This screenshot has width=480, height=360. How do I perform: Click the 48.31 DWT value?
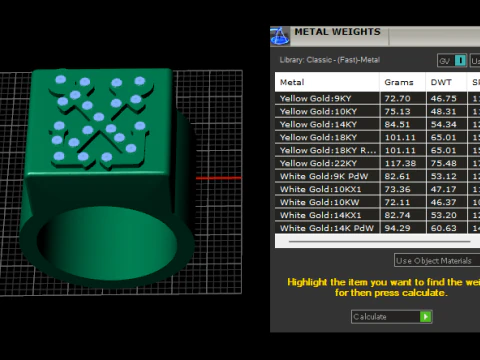pyautogui.click(x=443, y=112)
